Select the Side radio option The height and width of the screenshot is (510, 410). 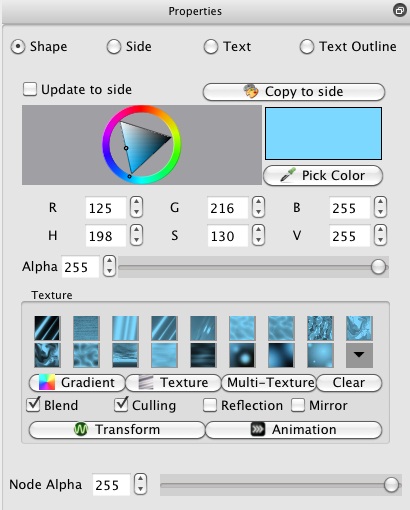click(114, 47)
